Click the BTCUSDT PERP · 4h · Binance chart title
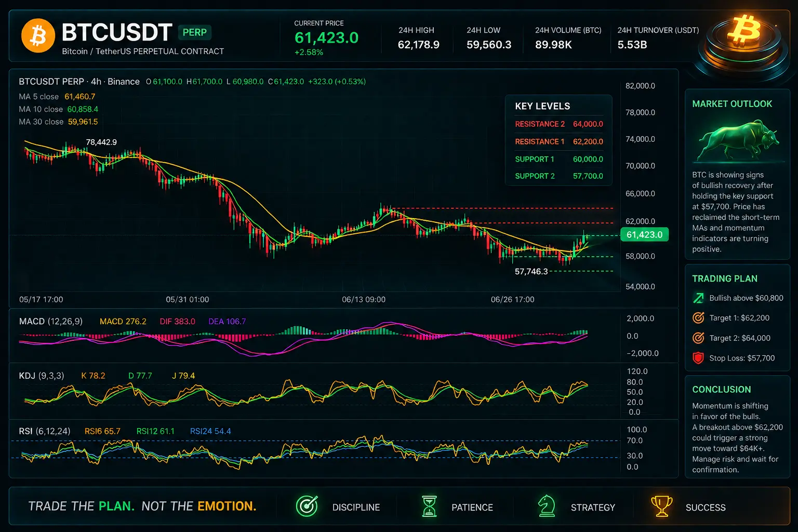Image resolution: width=798 pixels, height=532 pixels. (x=79, y=82)
